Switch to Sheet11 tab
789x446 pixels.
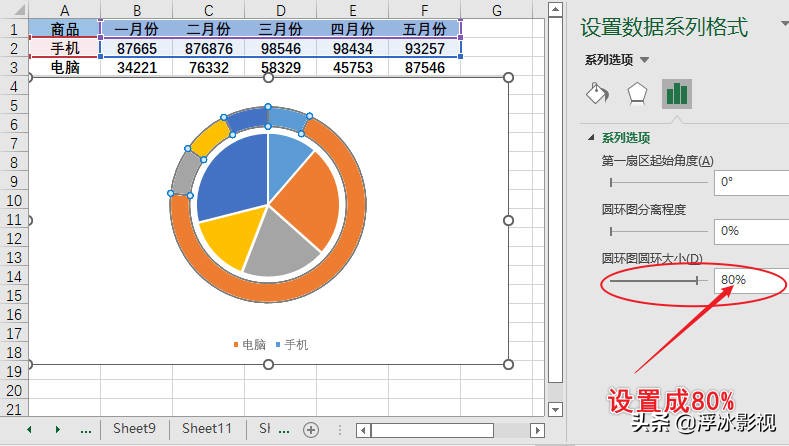[207, 428]
